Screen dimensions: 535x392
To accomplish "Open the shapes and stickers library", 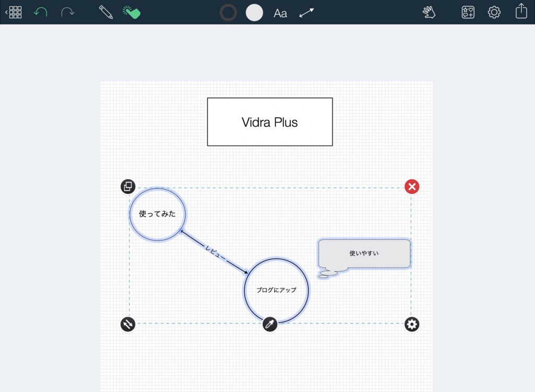I will coord(468,13).
